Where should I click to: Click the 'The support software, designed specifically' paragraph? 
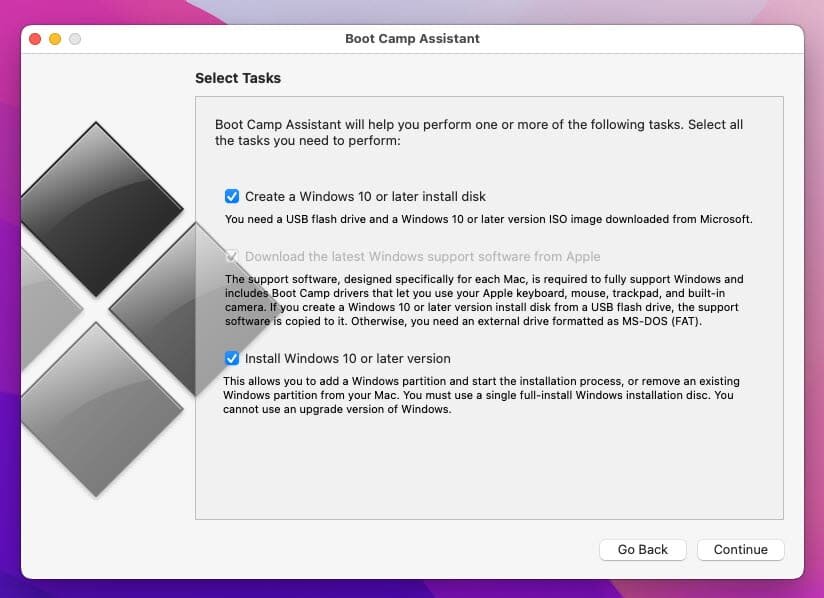(x=485, y=300)
